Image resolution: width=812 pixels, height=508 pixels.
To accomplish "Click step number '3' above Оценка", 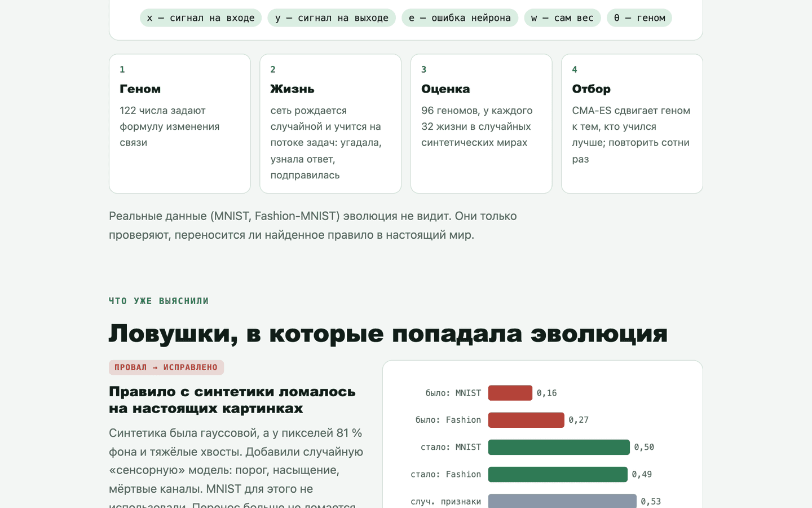I will (x=424, y=69).
